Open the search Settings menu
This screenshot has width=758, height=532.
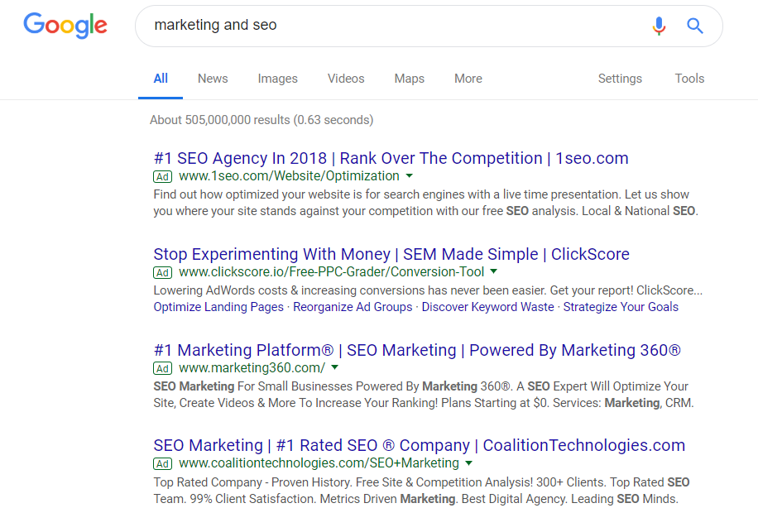620,79
